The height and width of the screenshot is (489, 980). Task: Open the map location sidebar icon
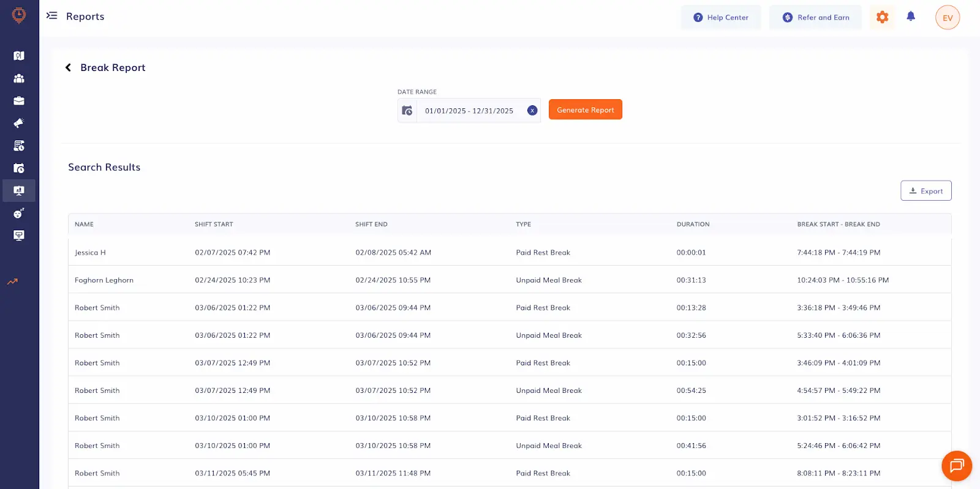[x=19, y=56]
